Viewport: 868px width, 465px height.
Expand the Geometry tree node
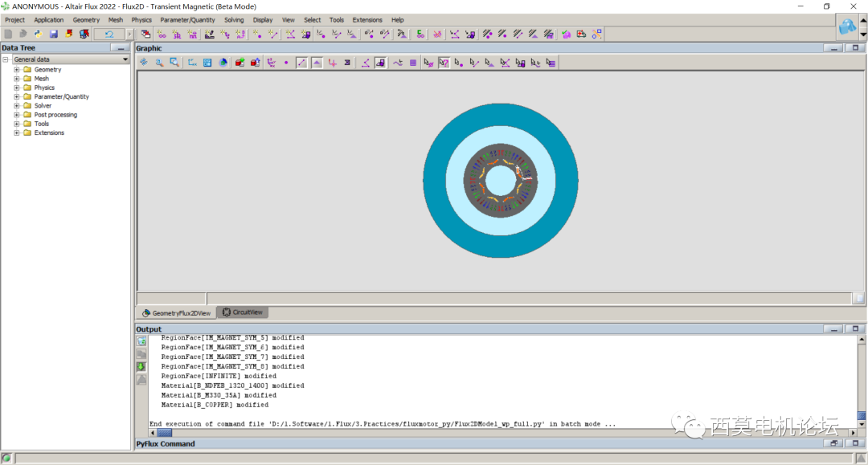click(x=17, y=70)
